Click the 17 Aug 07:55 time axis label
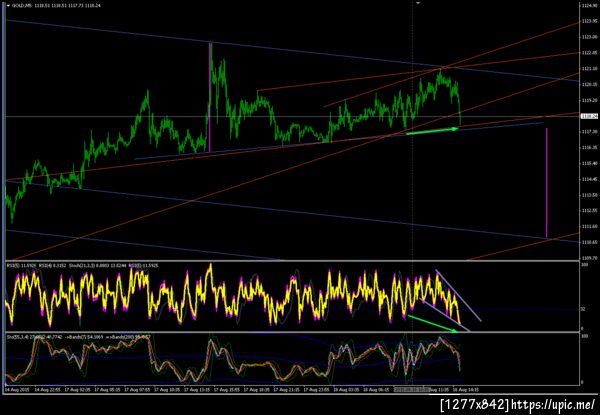 [x=135, y=390]
